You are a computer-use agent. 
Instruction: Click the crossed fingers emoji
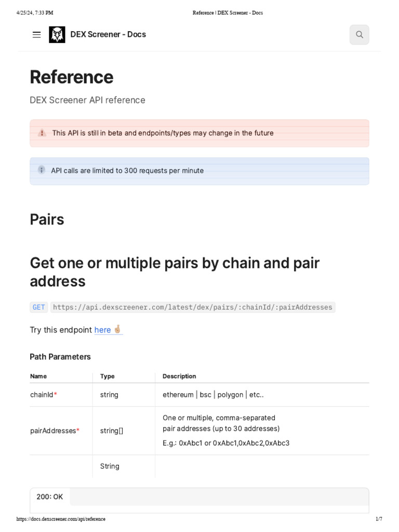click(117, 329)
